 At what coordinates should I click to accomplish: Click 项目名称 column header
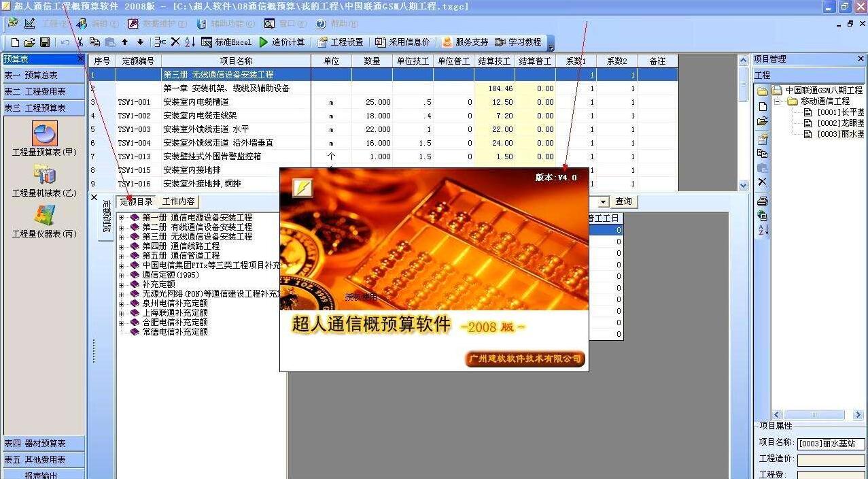(x=236, y=61)
